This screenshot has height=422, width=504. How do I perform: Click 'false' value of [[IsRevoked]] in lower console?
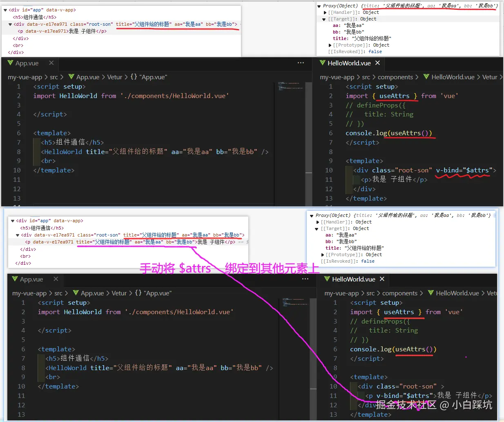[368, 261]
